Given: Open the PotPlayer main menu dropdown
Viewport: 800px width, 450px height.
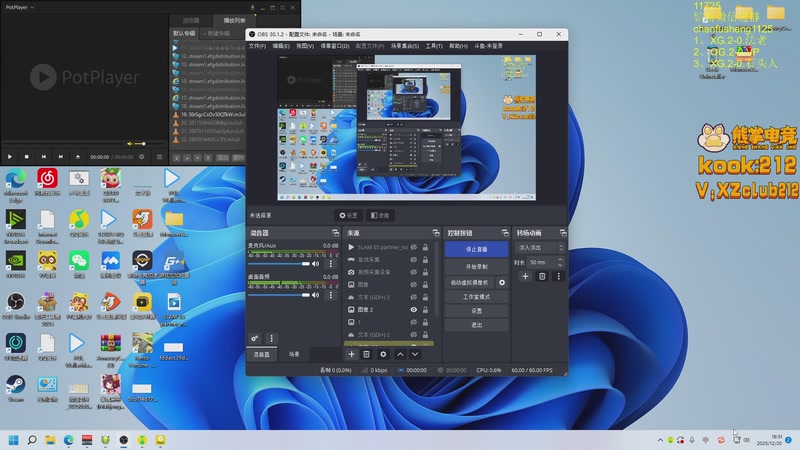Looking at the screenshot, I should (18, 6).
